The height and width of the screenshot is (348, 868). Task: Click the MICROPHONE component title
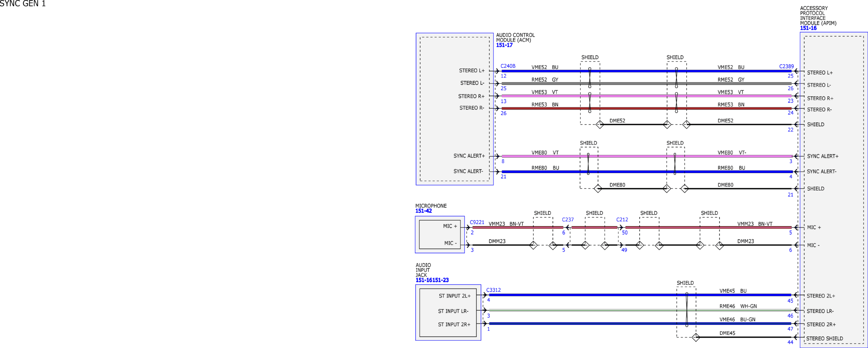click(x=431, y=206)
